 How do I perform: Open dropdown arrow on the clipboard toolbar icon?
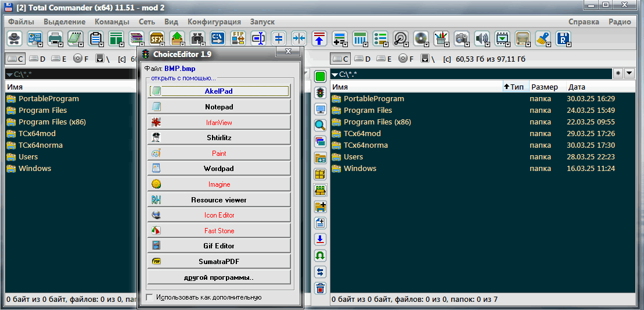pyautogui.click(x=102, y=43)
